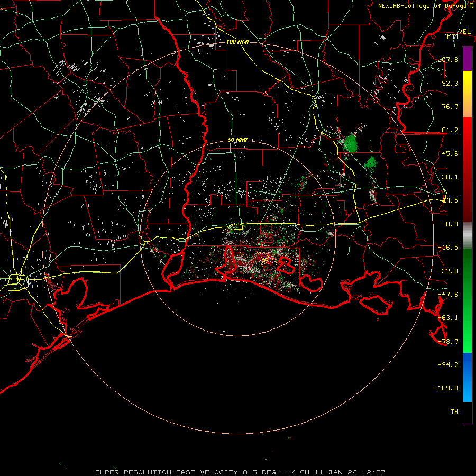Image resolution: width=476 pixels, height=476 pixels.
Task: Select the -32.0 knot scale value
Action: 448,271
